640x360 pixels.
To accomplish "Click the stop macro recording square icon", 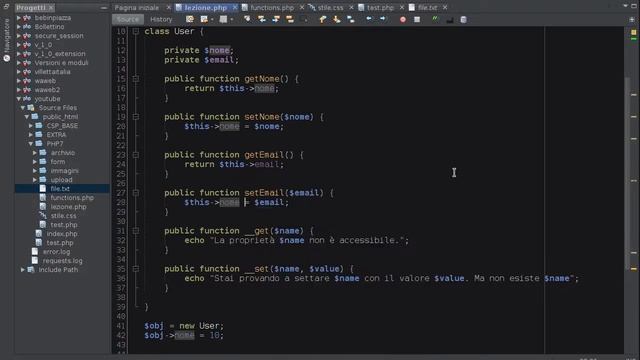I will (417, 19).
